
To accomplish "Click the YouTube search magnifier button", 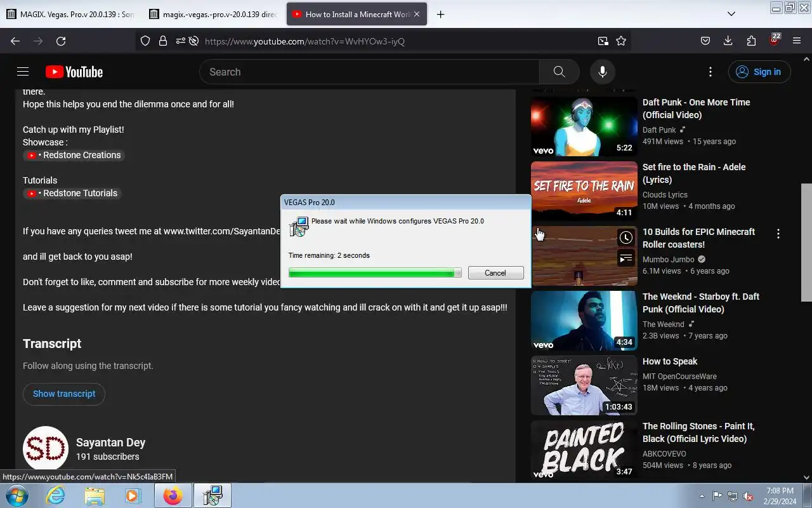I will coord(559,72).
